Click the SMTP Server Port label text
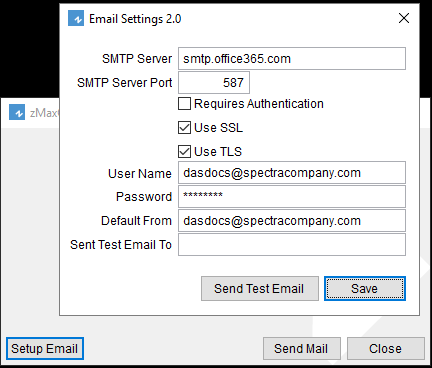 124,83
